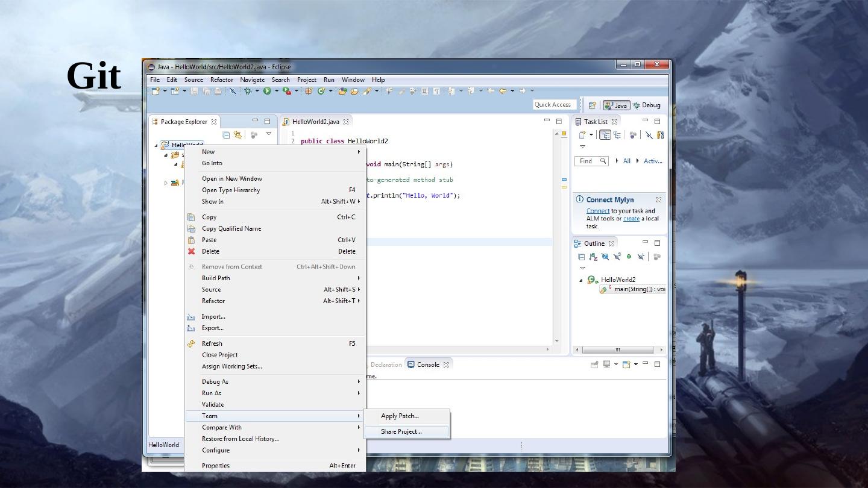Click the New Java Class toolbar icon
The height and width of the screenshot is (488, 868).
pyautogui.click(x=321, y=91)
